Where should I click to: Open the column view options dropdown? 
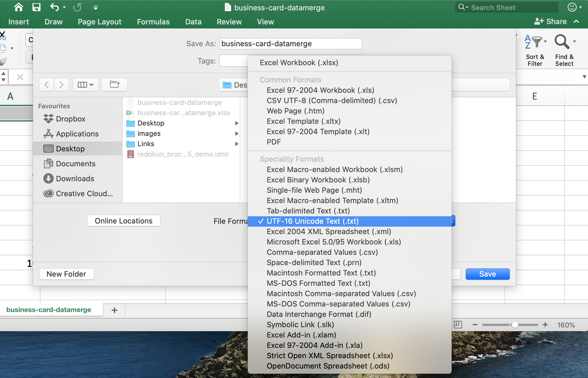86,85
